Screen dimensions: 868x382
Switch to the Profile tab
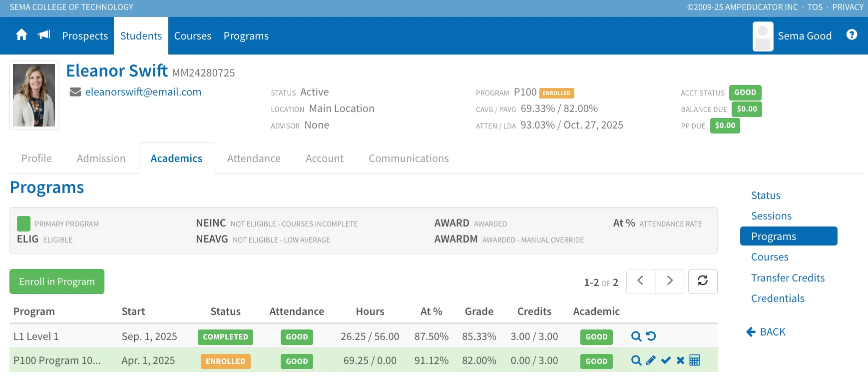point(36,158)
